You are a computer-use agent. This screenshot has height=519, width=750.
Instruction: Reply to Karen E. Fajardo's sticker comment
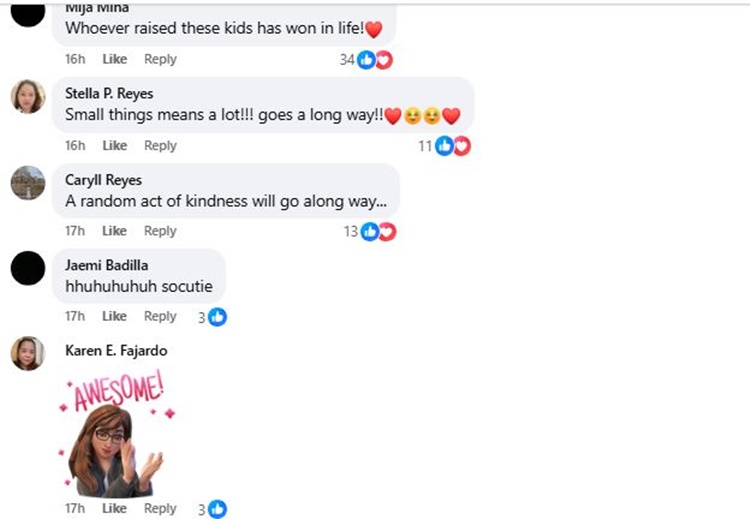point(160,508)
